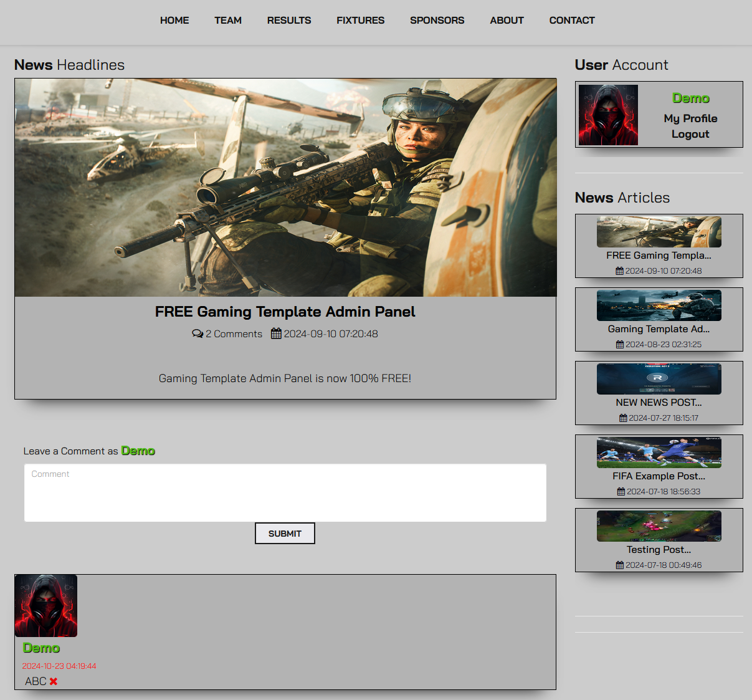Click calendar icon on Testing Post card

point(619,565)
